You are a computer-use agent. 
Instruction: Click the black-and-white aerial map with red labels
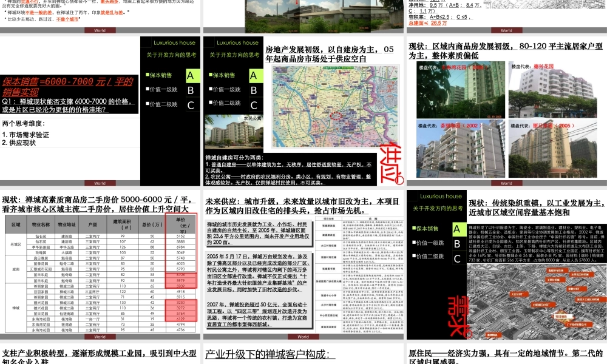[537, 302]
